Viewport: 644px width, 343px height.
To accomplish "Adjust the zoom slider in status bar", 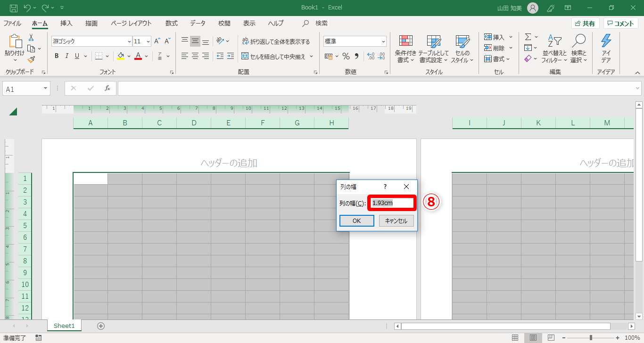I will coord(591,338).
